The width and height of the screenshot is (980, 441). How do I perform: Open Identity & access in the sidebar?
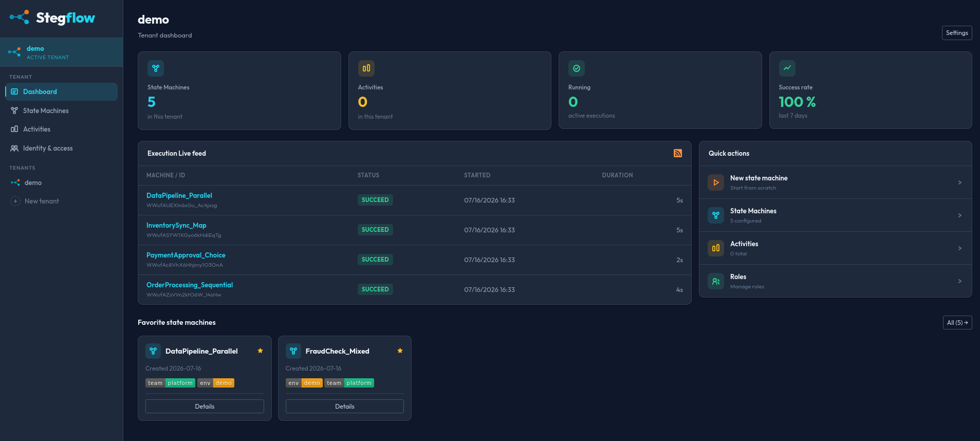(61, 148)
